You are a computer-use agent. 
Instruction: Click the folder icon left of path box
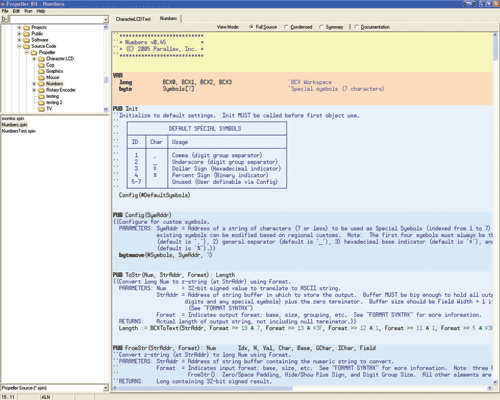tap(5, 19)
